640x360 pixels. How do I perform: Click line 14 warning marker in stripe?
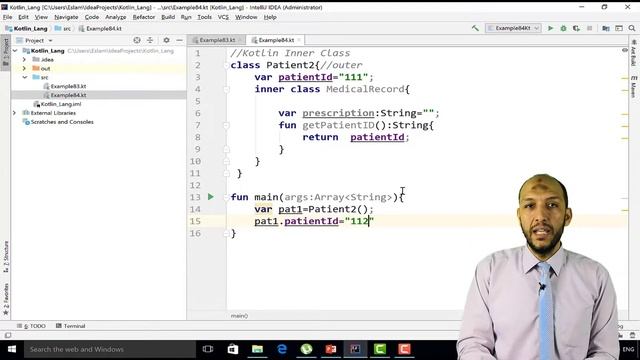pyautogui.click(x=625, y=210)
